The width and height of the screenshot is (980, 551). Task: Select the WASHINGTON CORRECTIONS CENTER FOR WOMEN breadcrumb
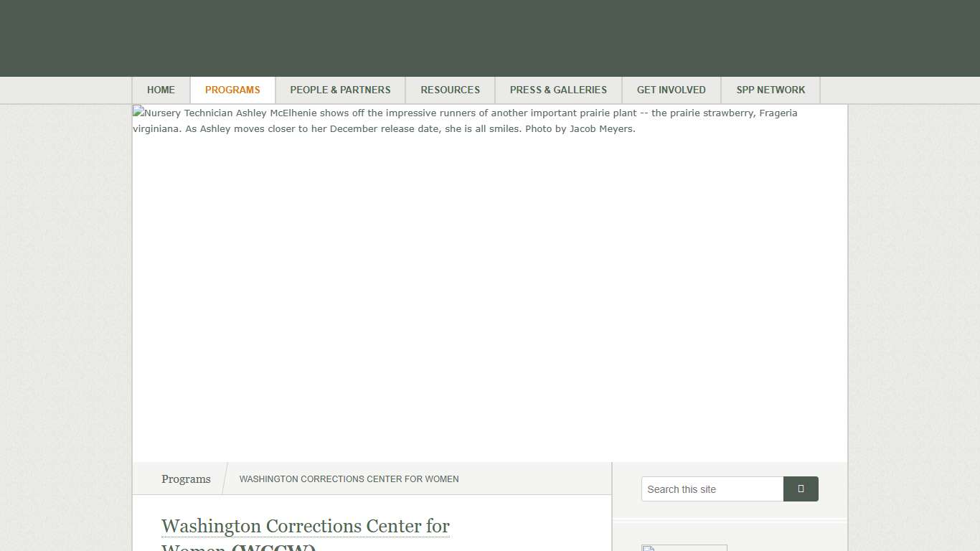tap(349, 479)
